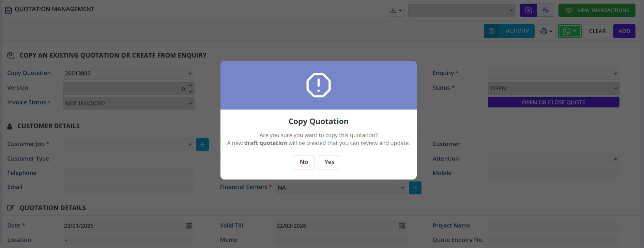This screenshot has height=248, width=644.
Task: Open the print options icon
Action: click(x=546, y=31)
